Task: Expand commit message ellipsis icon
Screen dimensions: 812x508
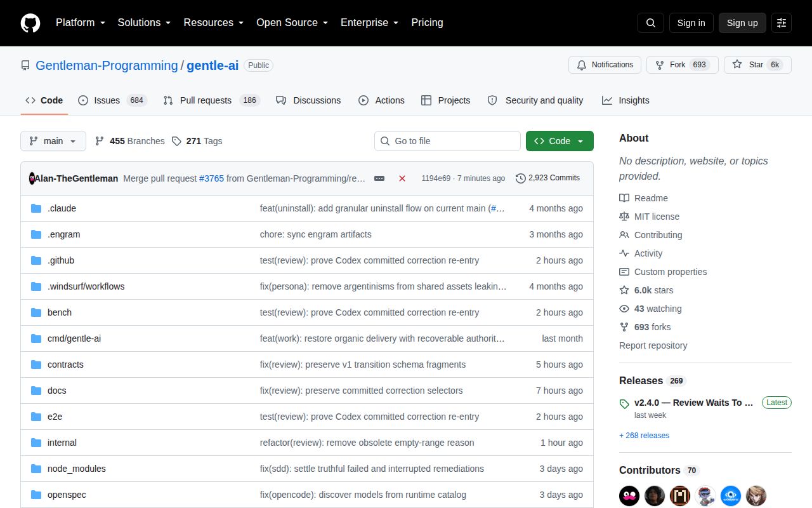Action: click(x=379, y=178)
